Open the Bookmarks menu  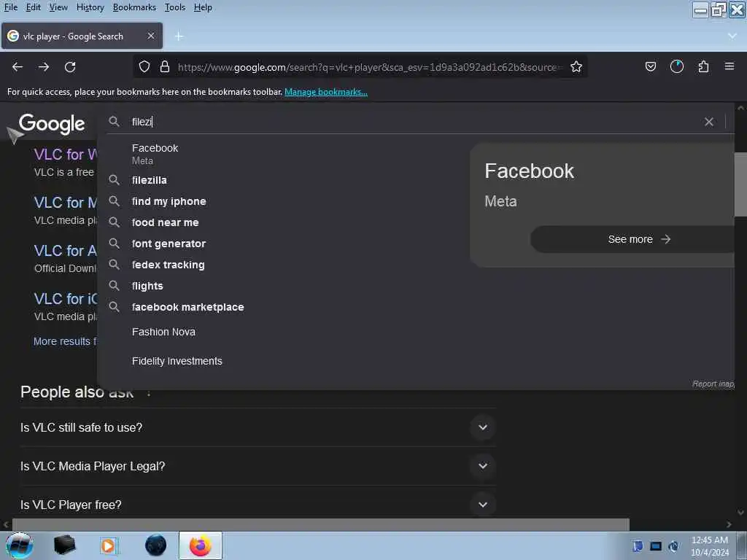[134, 7]
